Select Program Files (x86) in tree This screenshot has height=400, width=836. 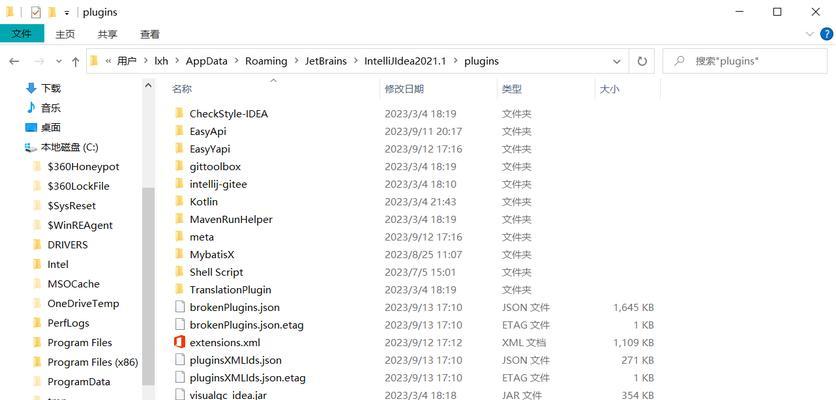click(93, 362)
